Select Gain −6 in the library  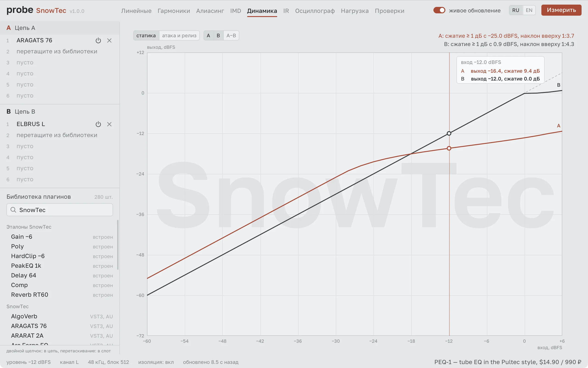coord(59,237)
